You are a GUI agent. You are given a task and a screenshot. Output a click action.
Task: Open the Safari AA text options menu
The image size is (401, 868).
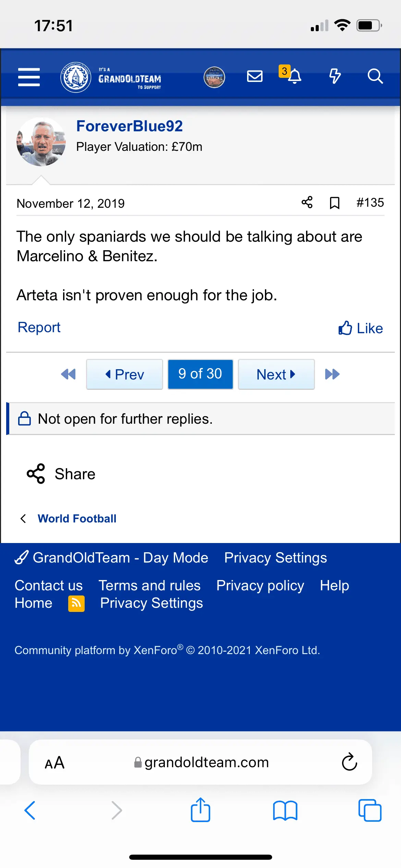[x=54, y=763]
